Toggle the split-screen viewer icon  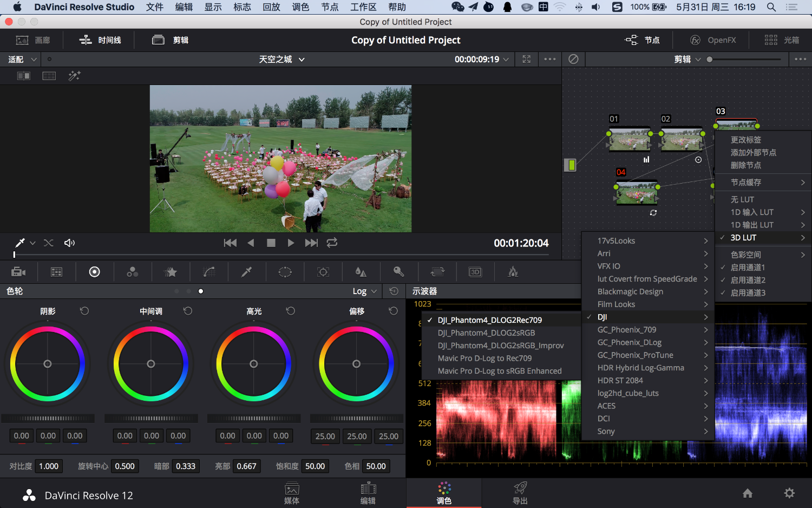49,76
